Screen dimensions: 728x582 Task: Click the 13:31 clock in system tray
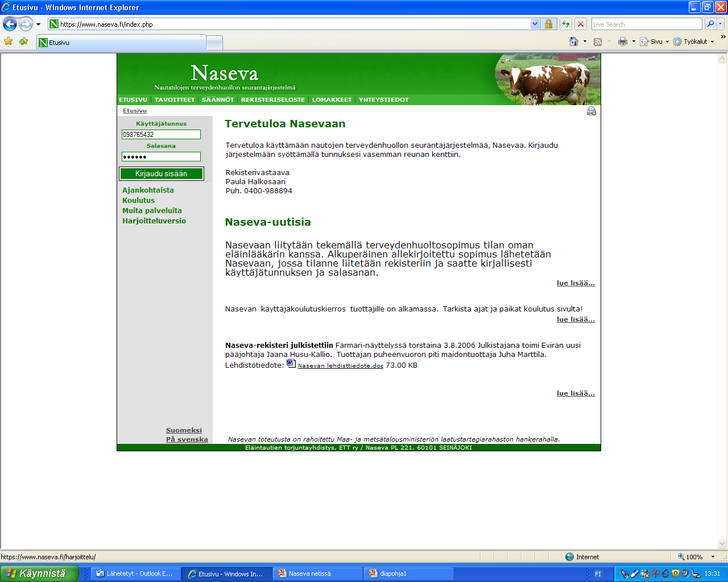pyautogui.click(x=712, y=574)
